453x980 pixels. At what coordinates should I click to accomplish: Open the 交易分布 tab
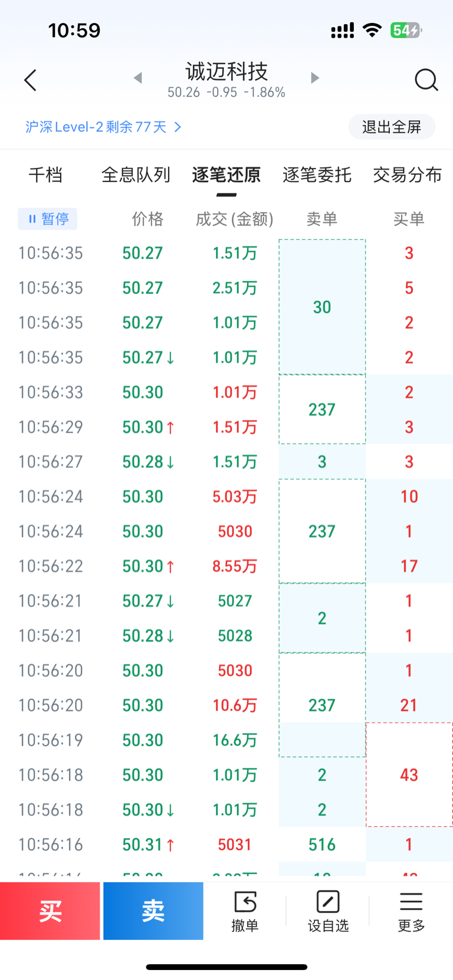(x=407, y=175)
